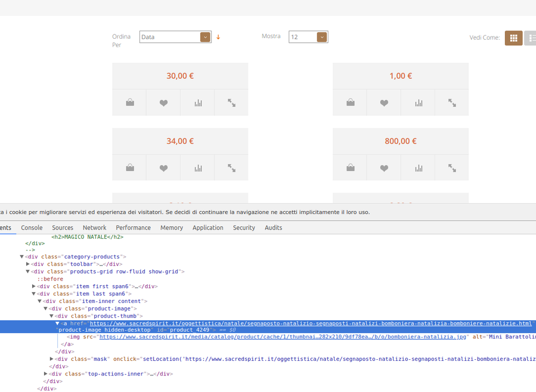Open the Network tab in DevTools
Image resolution: width=536 pixels, height=392 pixels.
point(94,228)
